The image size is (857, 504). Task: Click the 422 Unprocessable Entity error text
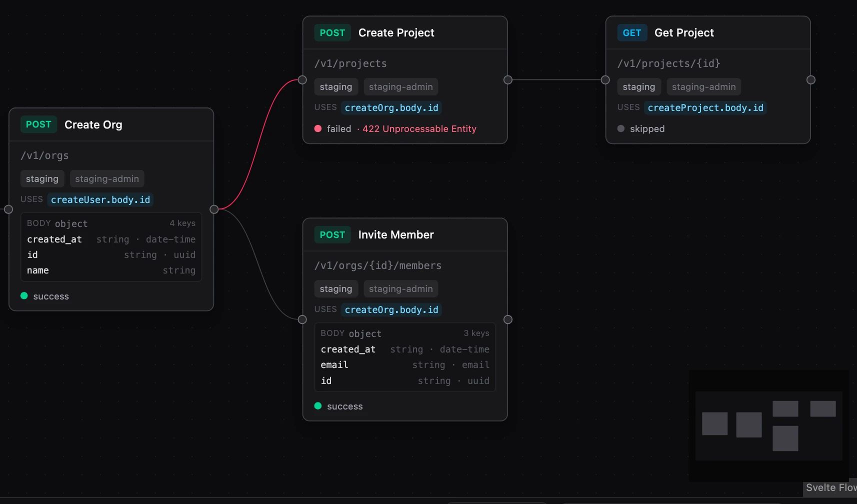(419, 129)
